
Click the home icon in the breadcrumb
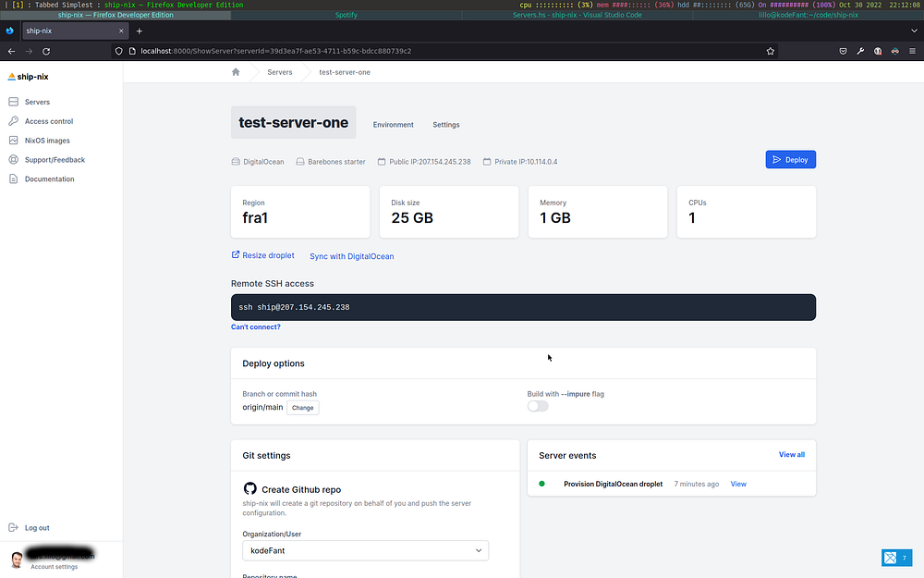pyautogui.click(x=236, y=72)
